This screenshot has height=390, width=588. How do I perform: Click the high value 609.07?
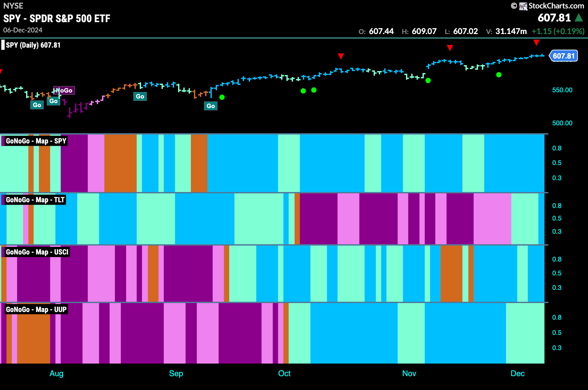(424, 31)
